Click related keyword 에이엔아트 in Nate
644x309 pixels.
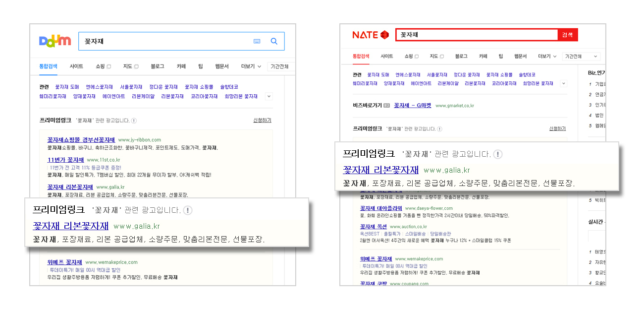[421, 84]
